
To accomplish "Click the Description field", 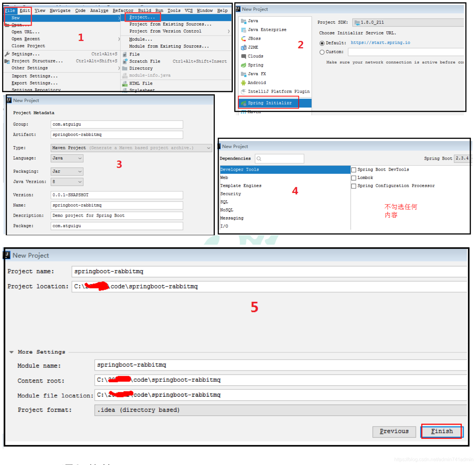I will 117,216.
